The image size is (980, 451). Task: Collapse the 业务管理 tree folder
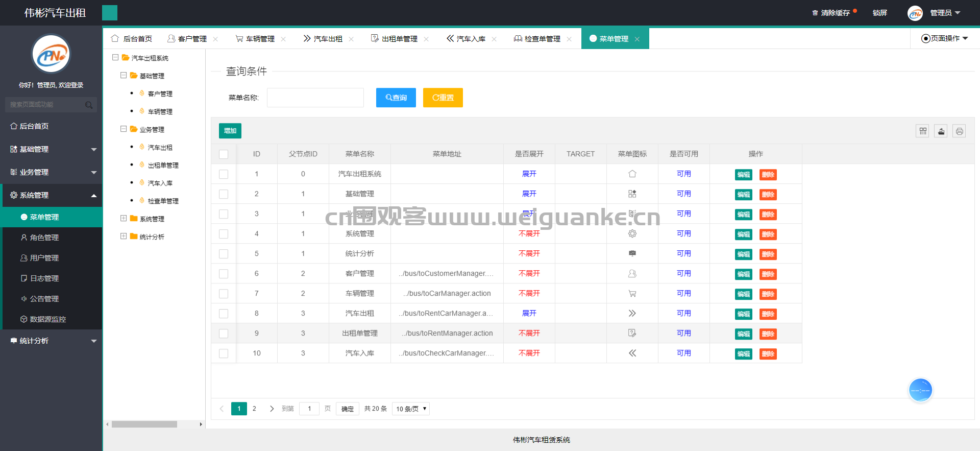pyautogui.click(x=124, y=129)
